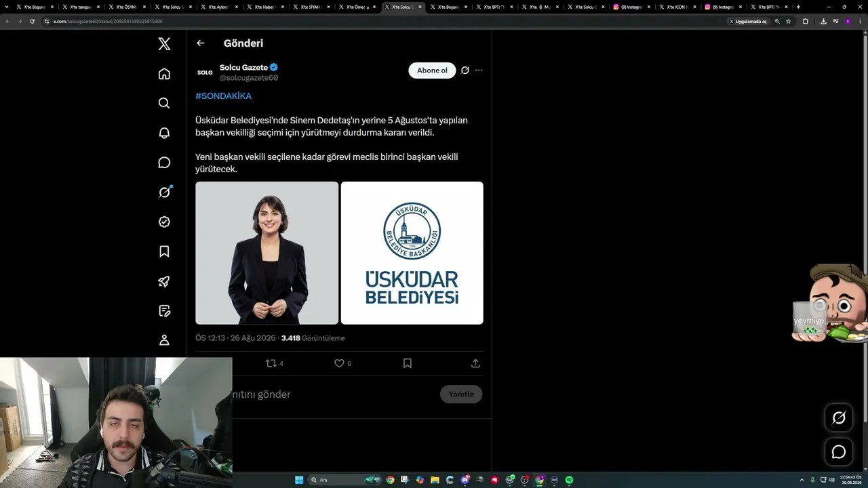The width and height of the screenshot is (868, 488).
Task: Click the Yanıtla reply button
Action: [461, 394]
